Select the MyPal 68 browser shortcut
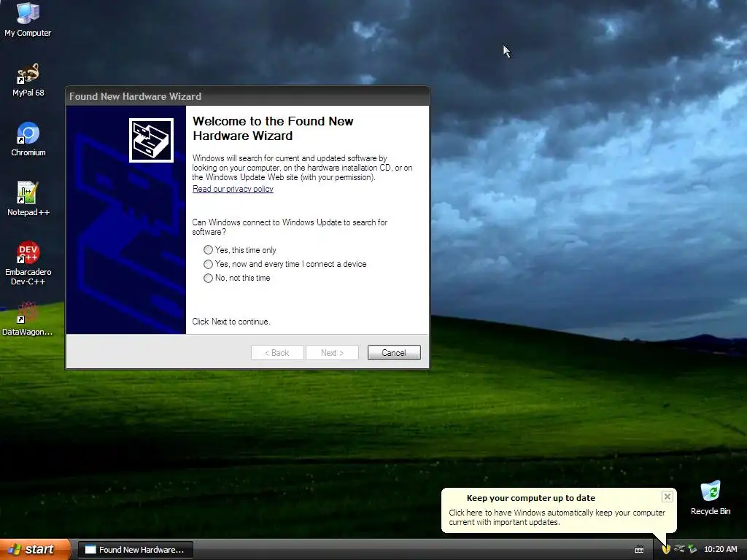Image resolution: width=747 pixels, height=560 pixels. pos(28,79)
